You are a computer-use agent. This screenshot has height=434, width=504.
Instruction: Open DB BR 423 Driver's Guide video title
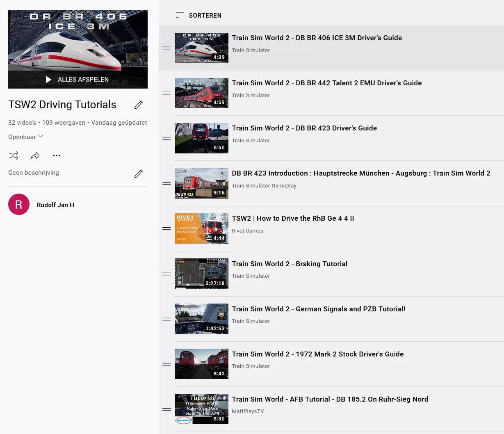(x=304, y=128)
